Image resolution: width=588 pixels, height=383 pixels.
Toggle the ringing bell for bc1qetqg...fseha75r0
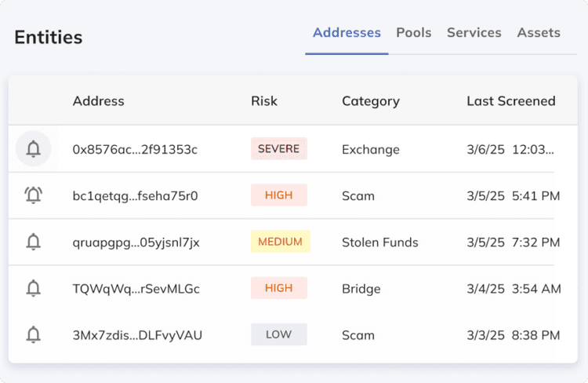tap(34, 195)
